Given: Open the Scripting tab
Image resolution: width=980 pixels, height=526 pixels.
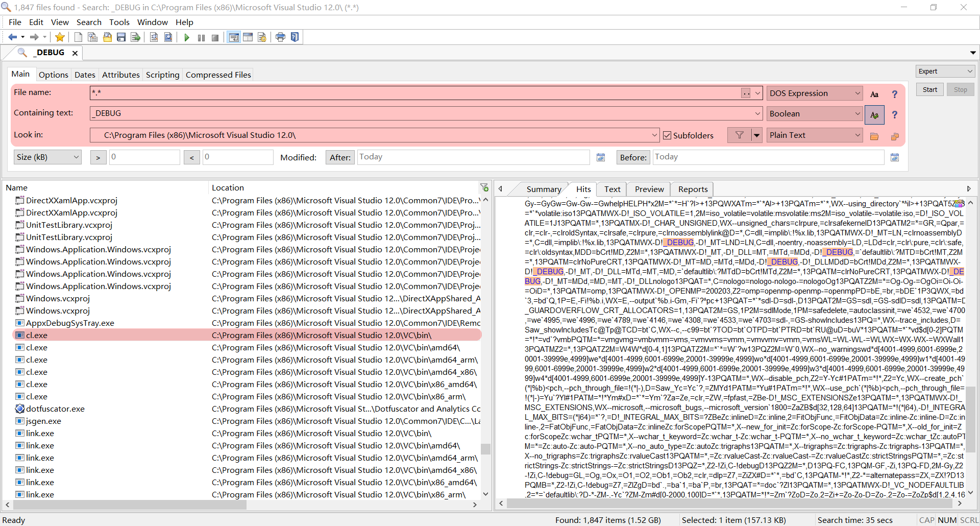Looking at the screenshot, I should [162, 75].
